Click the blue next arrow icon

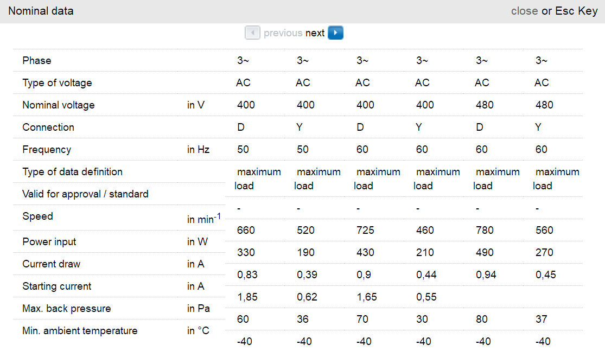335,33
